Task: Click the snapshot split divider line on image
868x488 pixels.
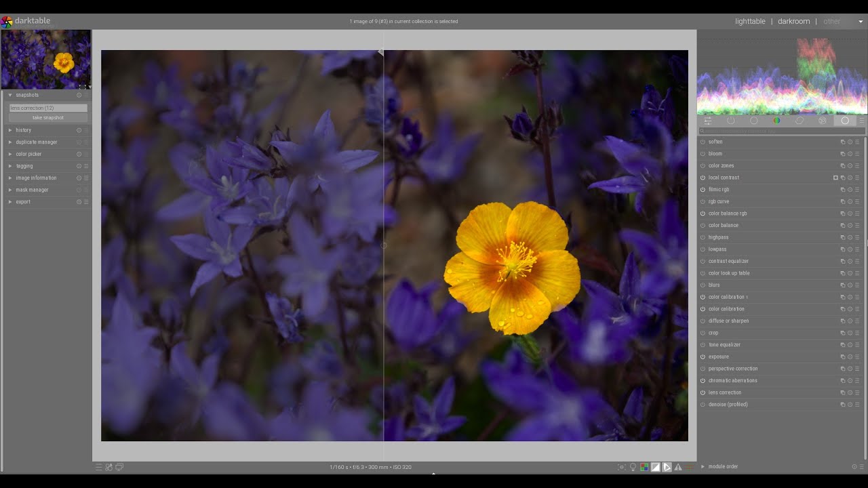Action: tap(384, 169)
